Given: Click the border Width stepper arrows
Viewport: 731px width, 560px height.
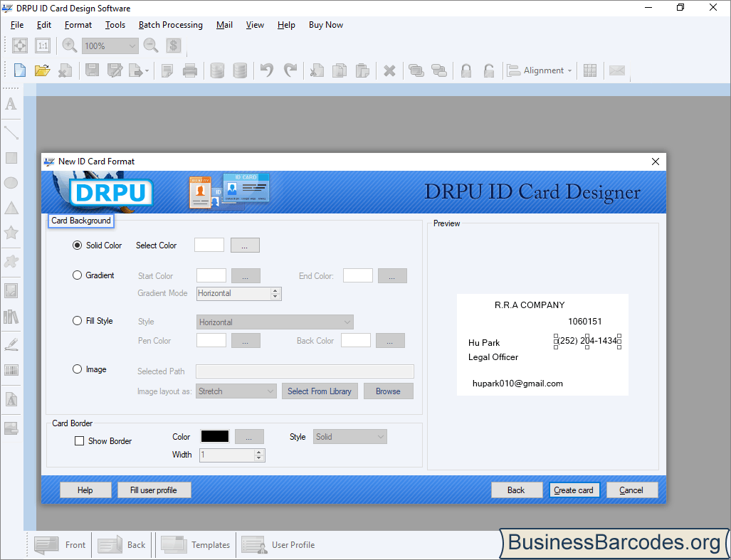Looking at the screenshot, I should (x=259, y=455).
